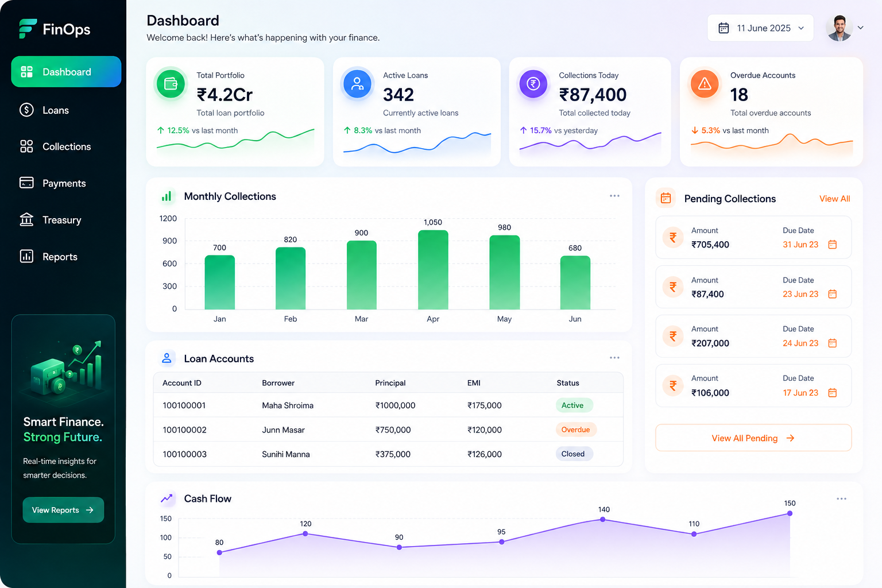The width and height of the screenshot is (882, 588).
Task: Click the blue user Active Loans icon
Action: tap(357, 84)
